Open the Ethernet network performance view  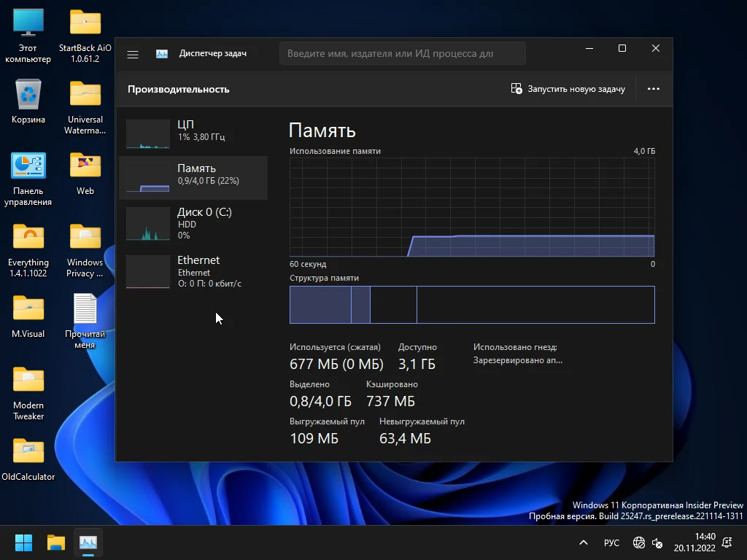point(193,271)
